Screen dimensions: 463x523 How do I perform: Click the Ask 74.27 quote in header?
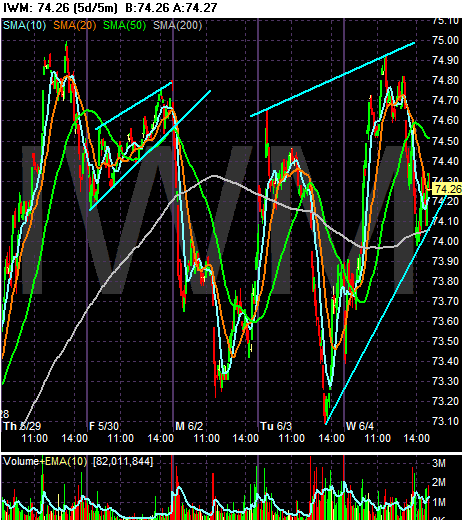(x=195, y=7)
